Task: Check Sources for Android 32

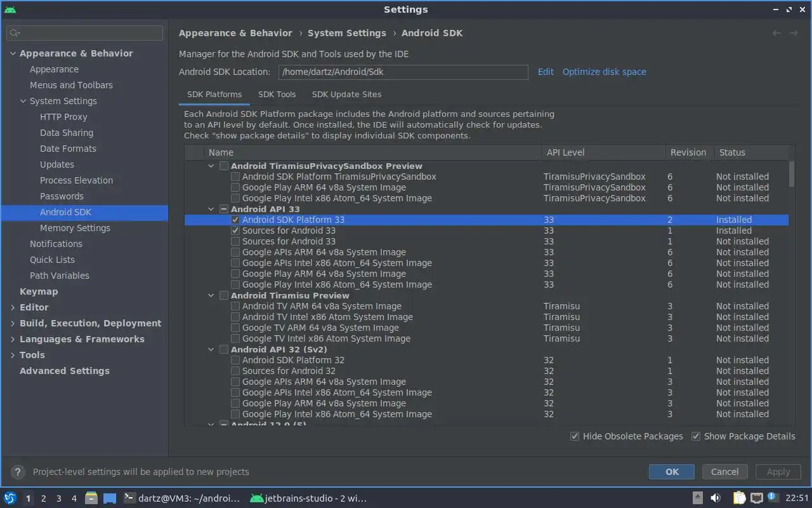Action: tap(235, 371)
